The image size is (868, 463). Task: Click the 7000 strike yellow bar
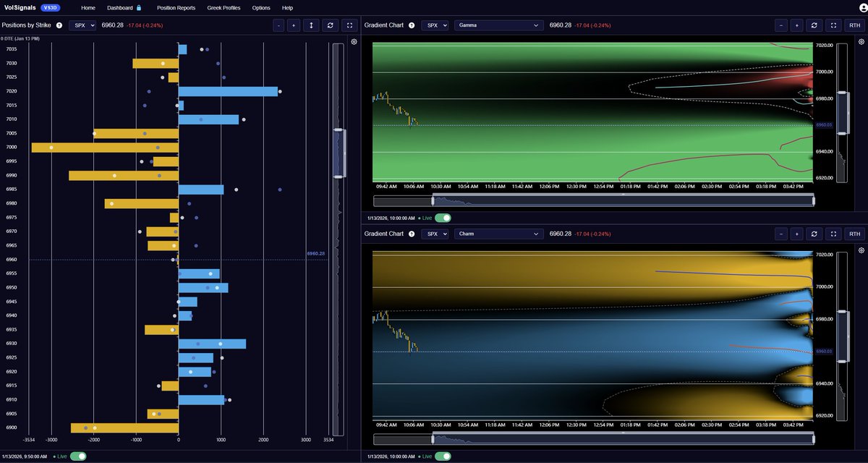pyautogui.click(x=105, y=148)
